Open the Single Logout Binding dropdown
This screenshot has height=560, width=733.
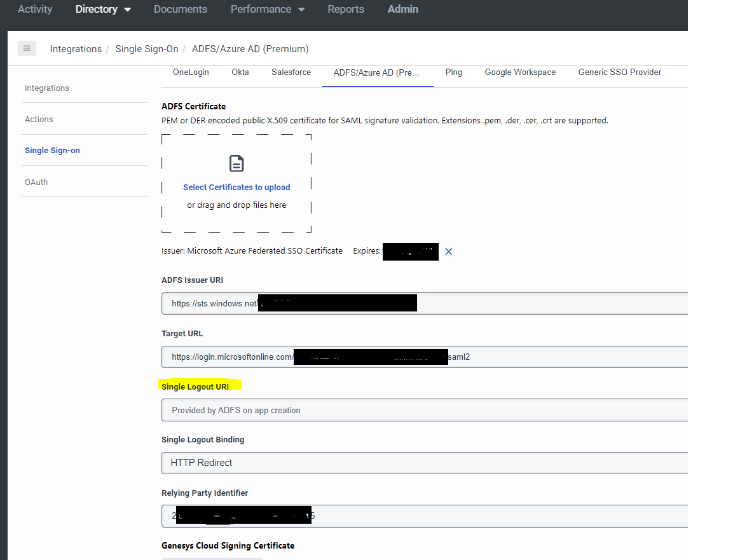coord(425,463)
